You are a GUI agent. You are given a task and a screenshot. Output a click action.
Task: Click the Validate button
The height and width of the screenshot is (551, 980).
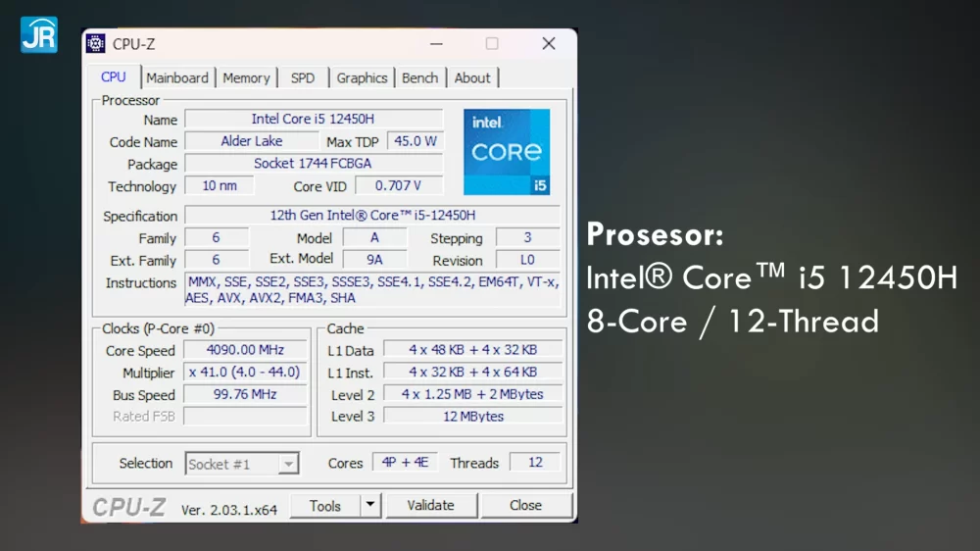[x=430, y=505]
